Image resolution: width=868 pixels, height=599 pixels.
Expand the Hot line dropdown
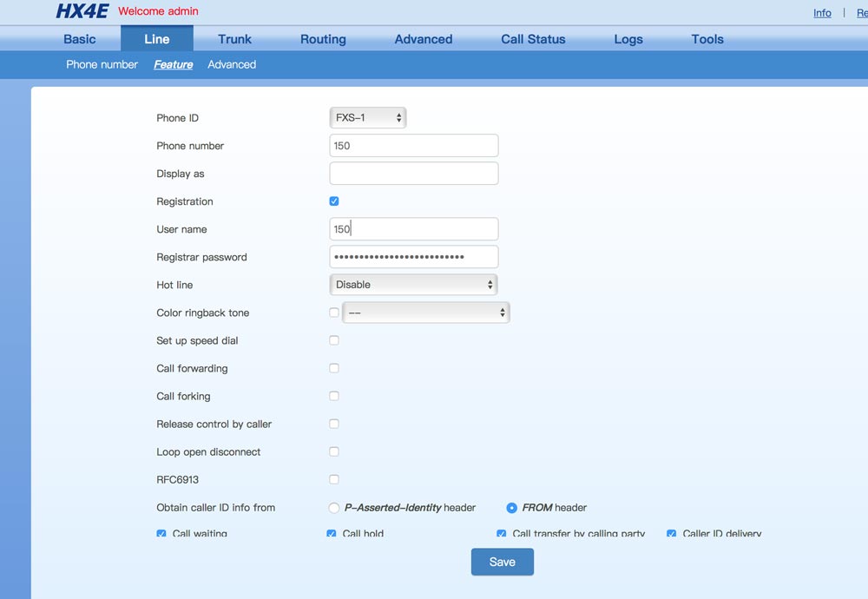click(x=413, y=285)
